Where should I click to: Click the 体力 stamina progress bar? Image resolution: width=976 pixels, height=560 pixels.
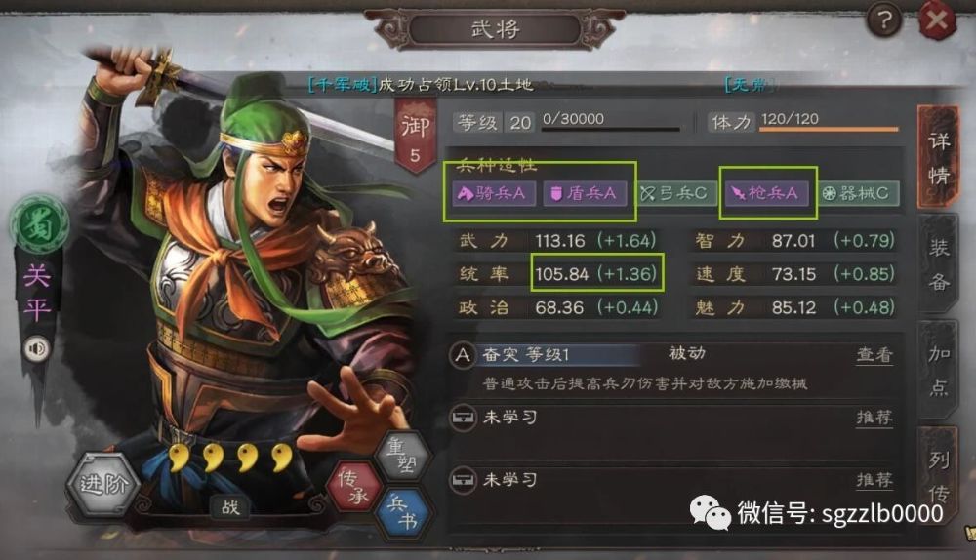[x=829, y=130]
